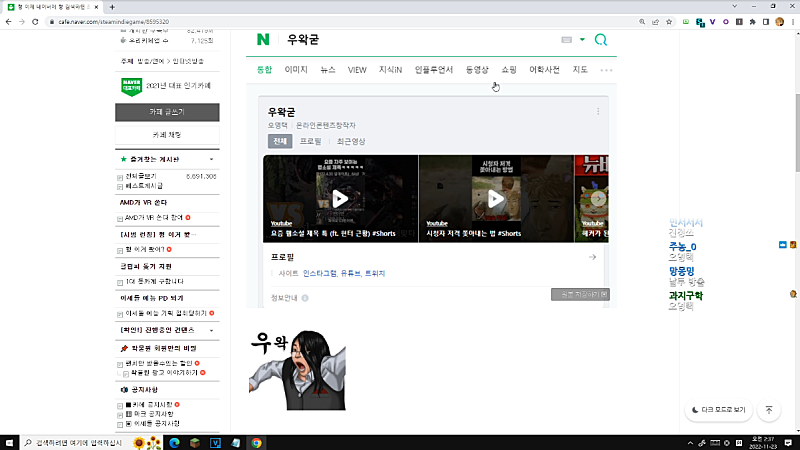
Task: Play the first YouTube Shorts video
Action: (340, 198)
